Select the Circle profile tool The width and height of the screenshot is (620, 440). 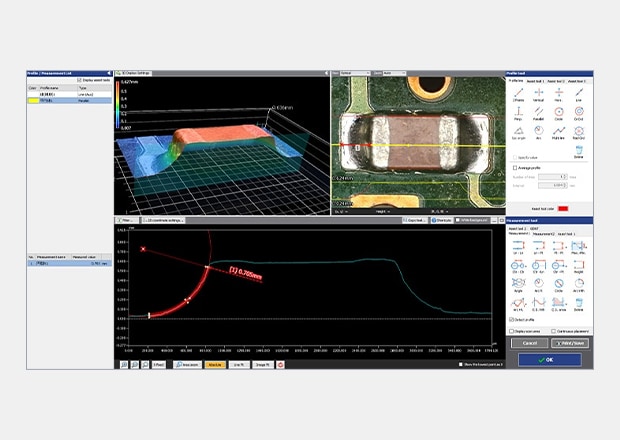point(559,111)
